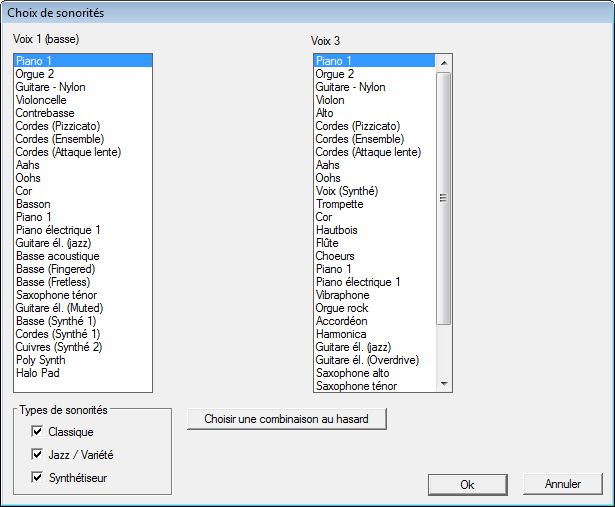The height and width of the screenshot is (507, 615).
Task: Click Annuler to cancel the dialog
Action: tap(562, 484)
